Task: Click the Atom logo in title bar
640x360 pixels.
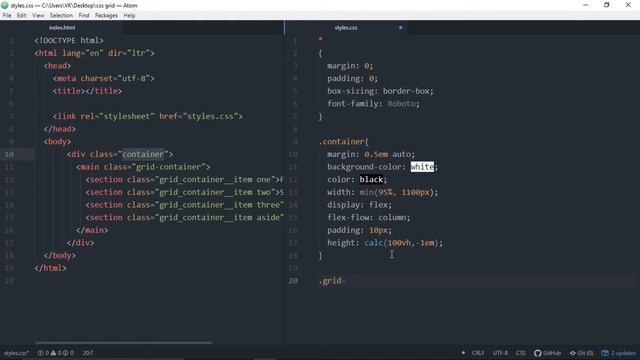Action: click(x=5, y=5)
